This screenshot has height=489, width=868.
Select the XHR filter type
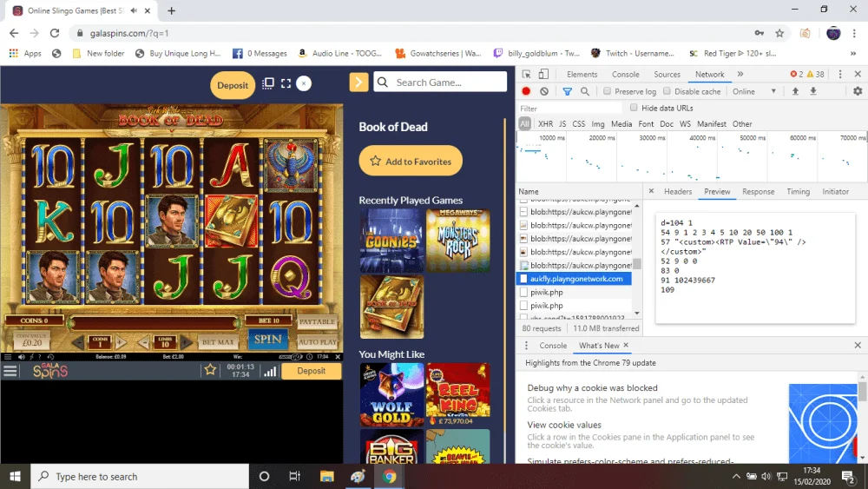click(x=545, y=124)
